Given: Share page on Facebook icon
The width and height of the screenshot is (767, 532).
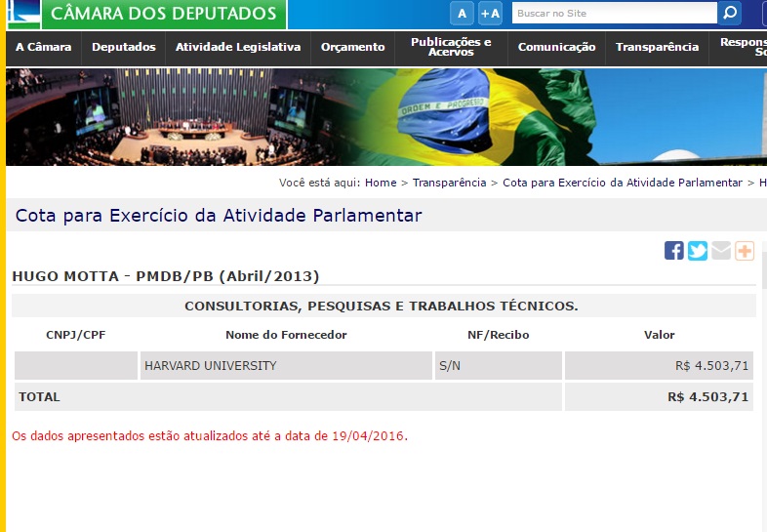Looking at the screenshot, I should [673, 251].
